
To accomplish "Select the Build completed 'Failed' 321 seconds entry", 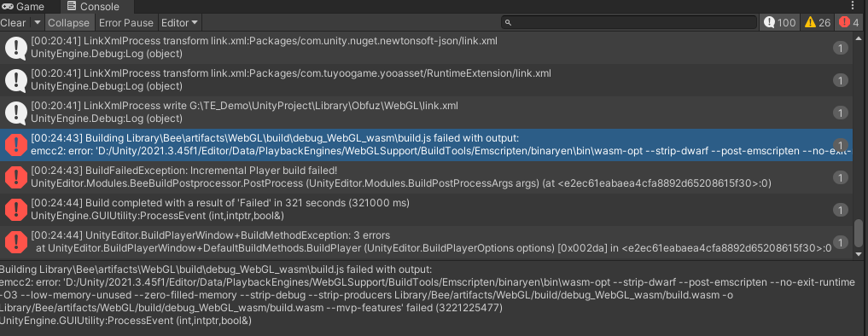I will (x=427, y=209).
